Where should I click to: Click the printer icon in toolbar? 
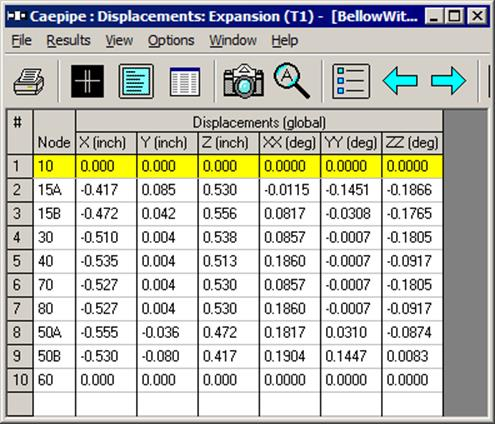click(29, 81)
